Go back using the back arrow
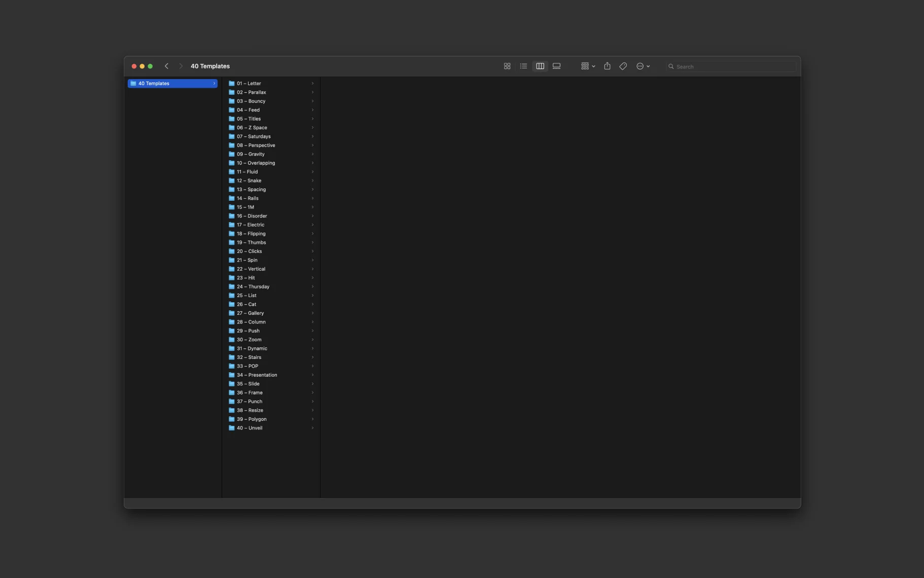The image size is (924, 578). pos(166,66)
